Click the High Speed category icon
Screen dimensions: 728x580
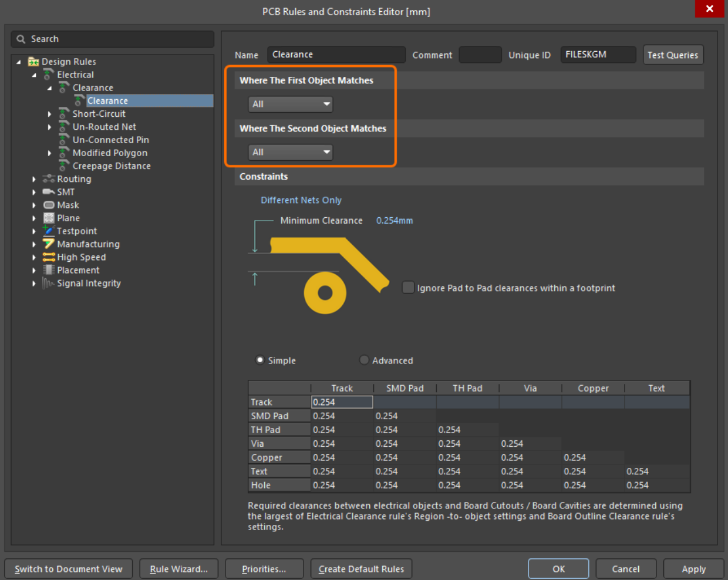[x=49, y=257]
